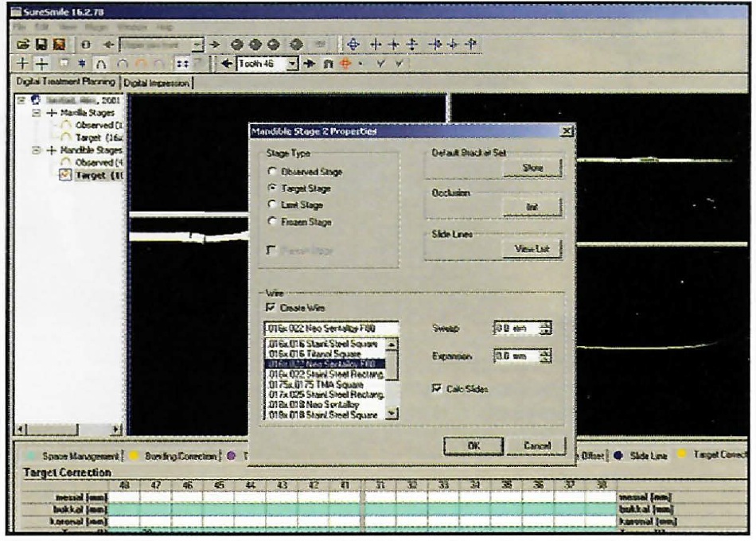Click the floppy disk save icon
Viewport: 756px width, 541px height.
coord(41,45)
